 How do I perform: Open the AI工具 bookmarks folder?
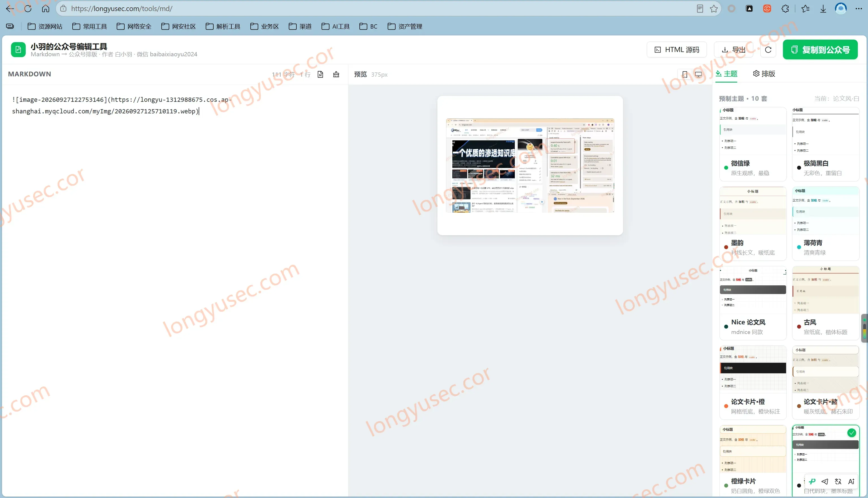coord(336,26)
